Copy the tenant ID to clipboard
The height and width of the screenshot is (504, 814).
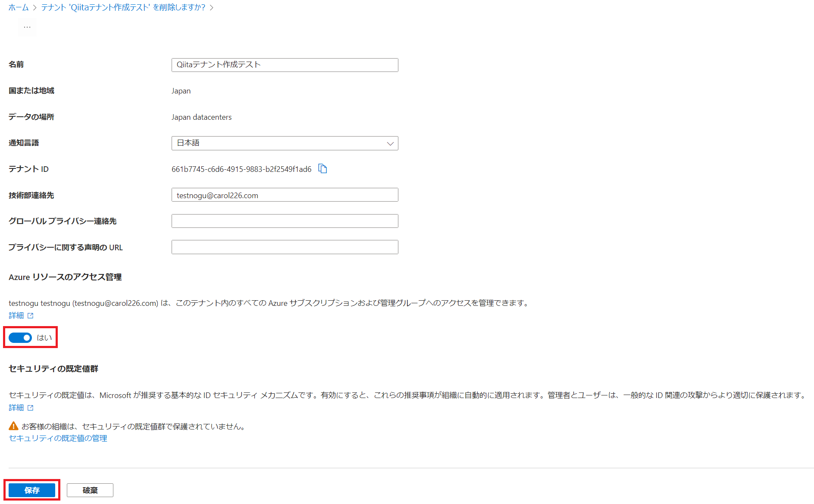[x=322, y=168]
